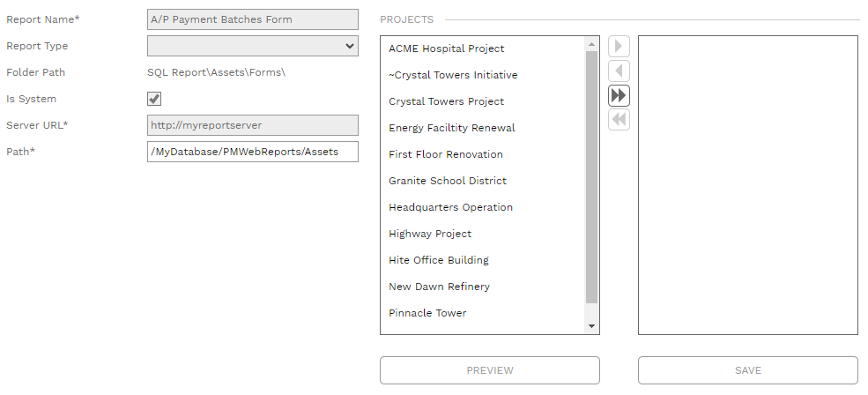This screenshot has width=868, height=395.
Task: Toggle the Is System checkbox
Action: (154, 99)
